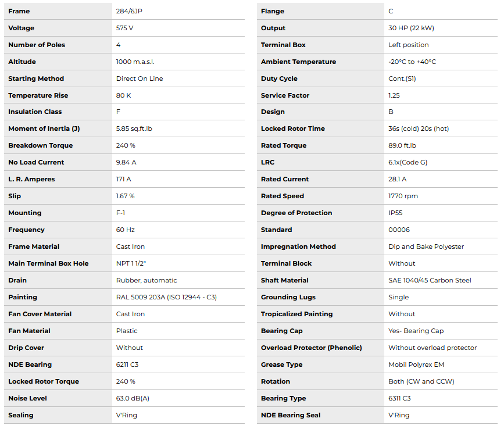
Task: Click the Moment of Inertia (J) label
Action: [x=44, y=128]
